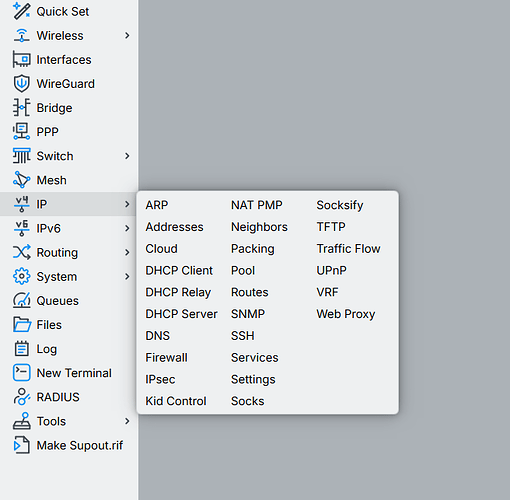
Task: Select Packing in the submenu
Action: [253, 249]
